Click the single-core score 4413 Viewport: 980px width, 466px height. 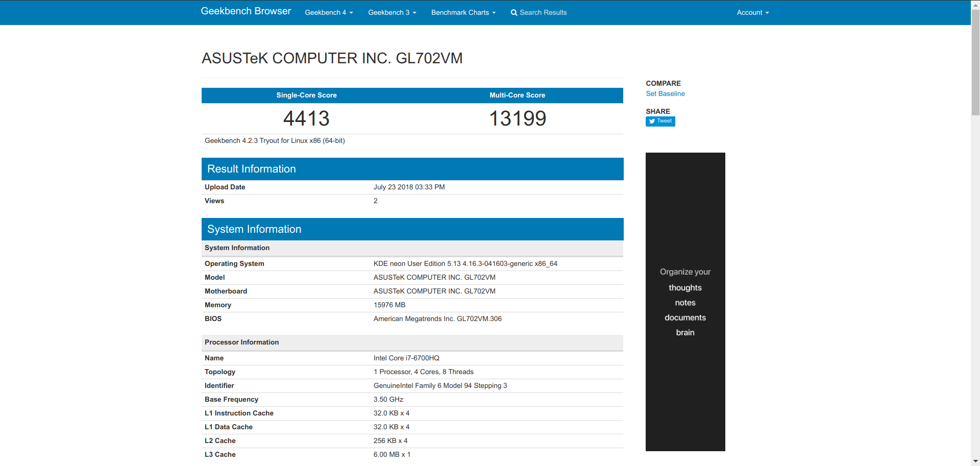(x=306, y=118)
